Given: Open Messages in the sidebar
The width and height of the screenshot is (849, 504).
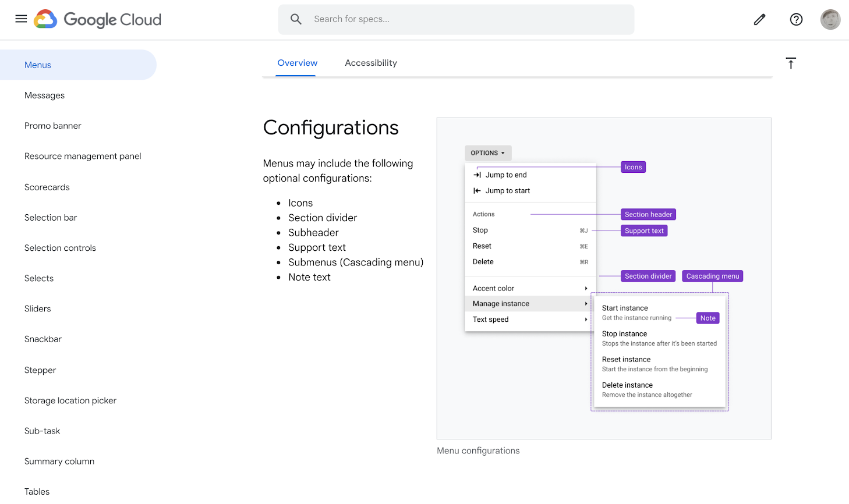Looking at the screenshot, I should pyautogui.click(x=44, y=95).
